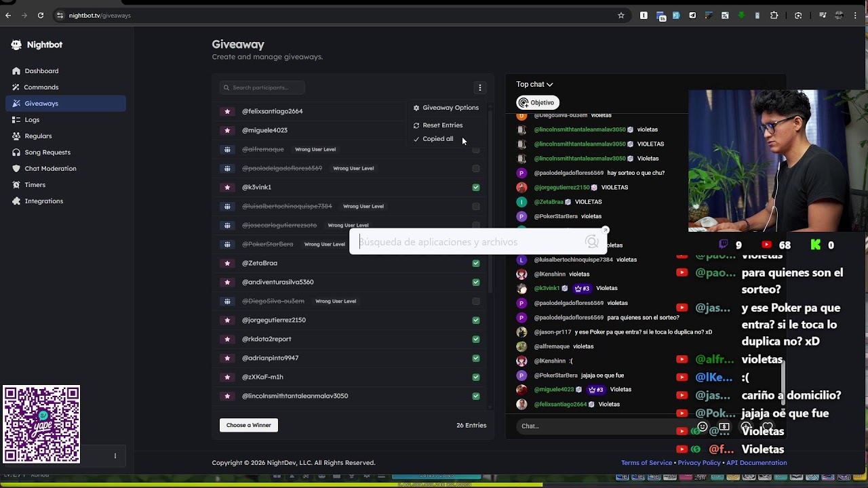Image resolution: width=868 pixels, height=488 pixels.
Task: Click the Choose a Winner button
Action: 249,425
